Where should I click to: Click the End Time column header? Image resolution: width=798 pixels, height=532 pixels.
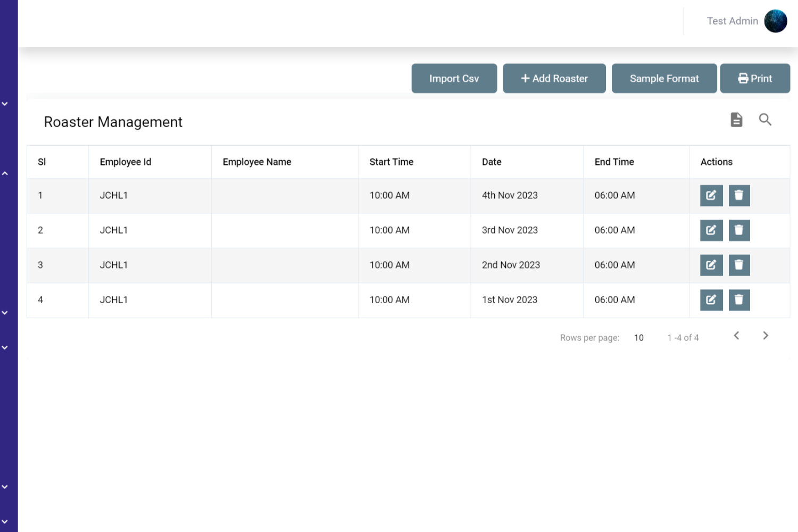coord(614,162)
